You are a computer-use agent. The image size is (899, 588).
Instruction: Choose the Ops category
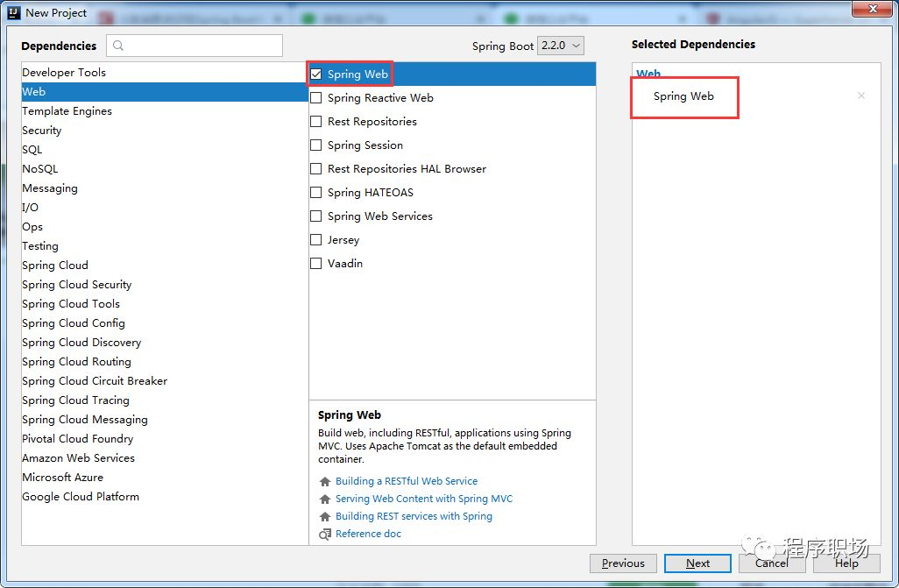(165, 227)
